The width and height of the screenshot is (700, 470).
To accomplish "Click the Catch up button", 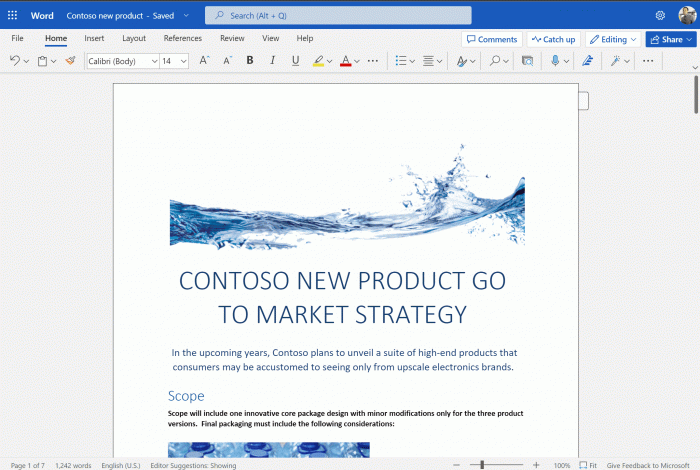I will tap(554, 39).
